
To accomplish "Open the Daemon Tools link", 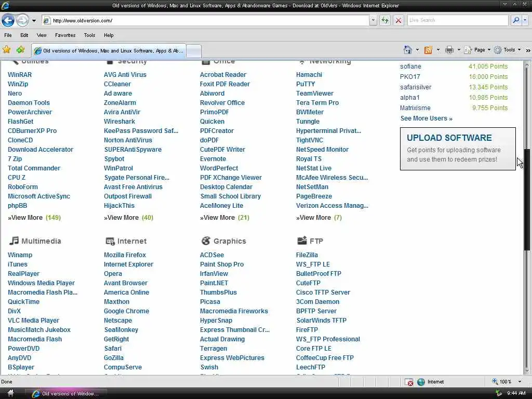I will tap(29, 102).
